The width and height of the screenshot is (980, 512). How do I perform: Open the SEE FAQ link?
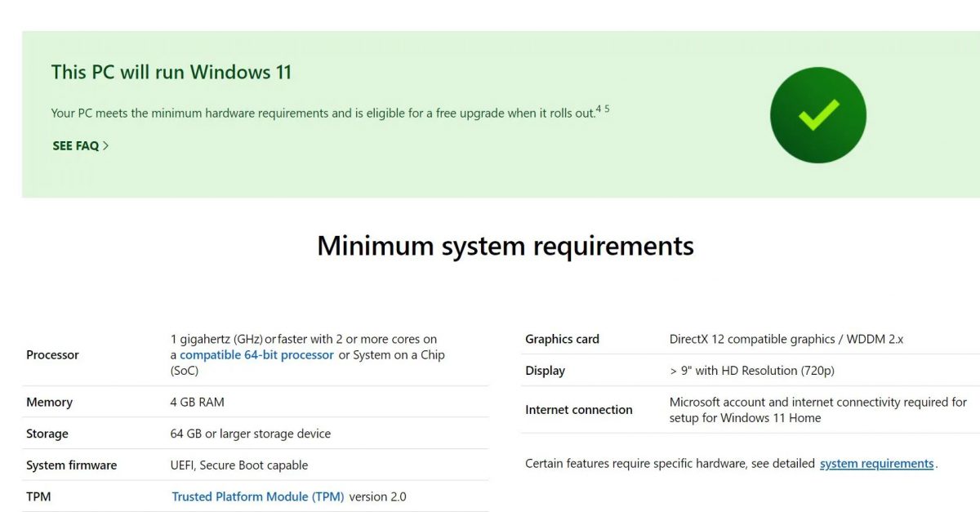click(x=75, y=146)
